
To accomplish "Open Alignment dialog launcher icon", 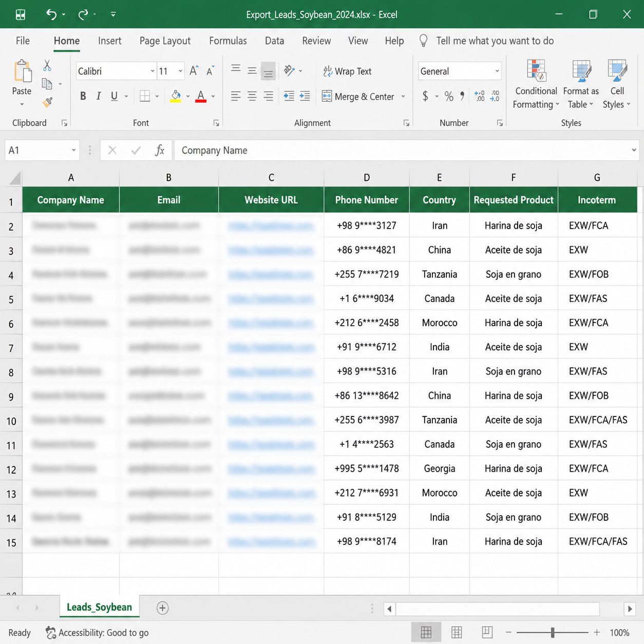I will pyautogui.click(x=406, y=123).
